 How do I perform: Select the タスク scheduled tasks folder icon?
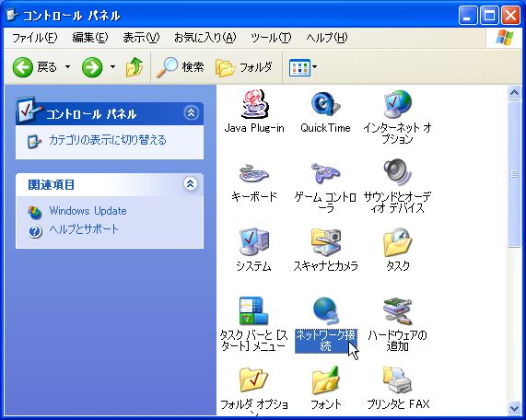[398, 242]
